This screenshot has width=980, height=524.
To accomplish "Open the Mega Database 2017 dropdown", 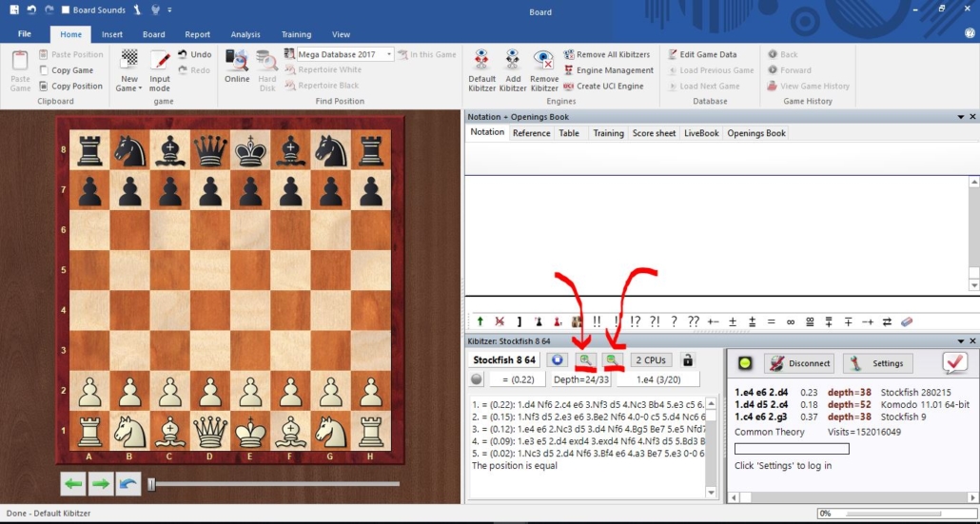I will [x=389, y=54].
